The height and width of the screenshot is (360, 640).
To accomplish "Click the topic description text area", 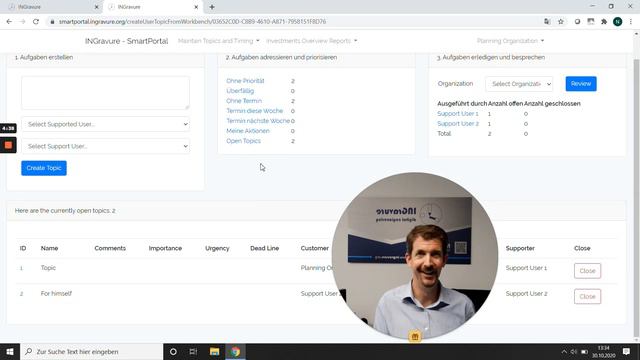I will tap(105, 93).
